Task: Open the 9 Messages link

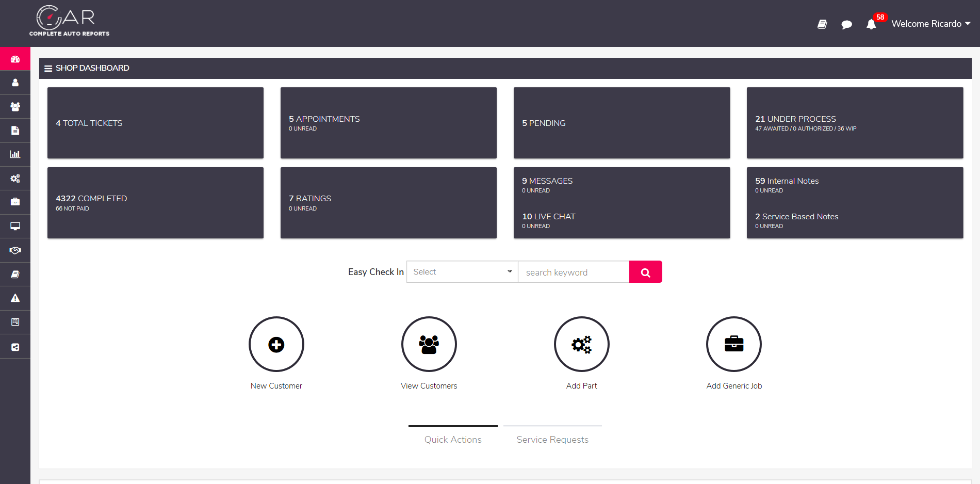Action: click(547, 181)
